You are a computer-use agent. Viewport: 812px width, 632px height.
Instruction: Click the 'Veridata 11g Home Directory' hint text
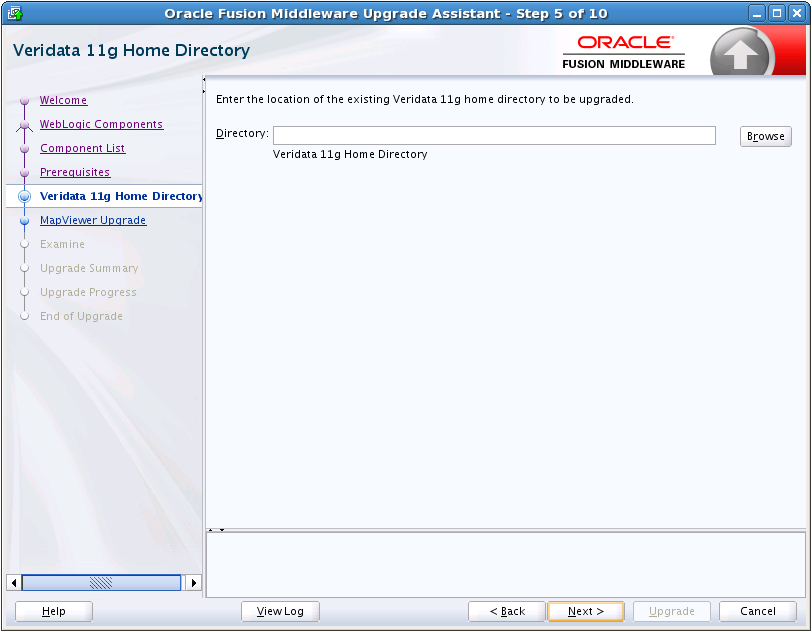pos(350,154)
